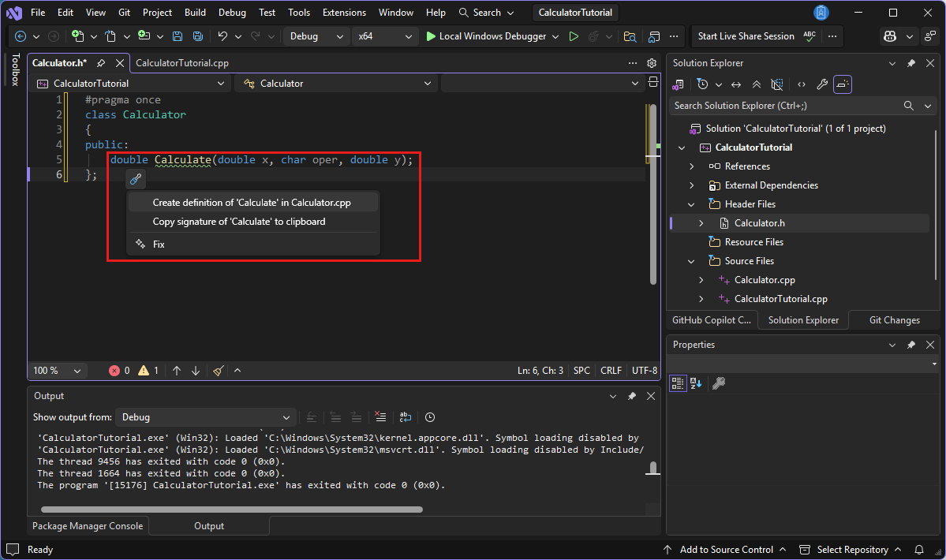The image size is (946, 560).
Task: Click the code cleanup broom icon
Action: click(219, 371)
